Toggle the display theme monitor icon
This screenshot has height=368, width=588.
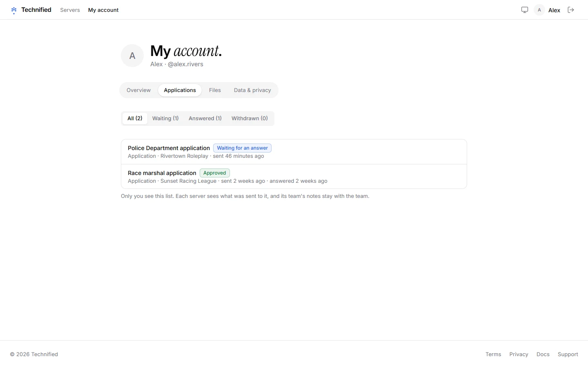point(525,10)
